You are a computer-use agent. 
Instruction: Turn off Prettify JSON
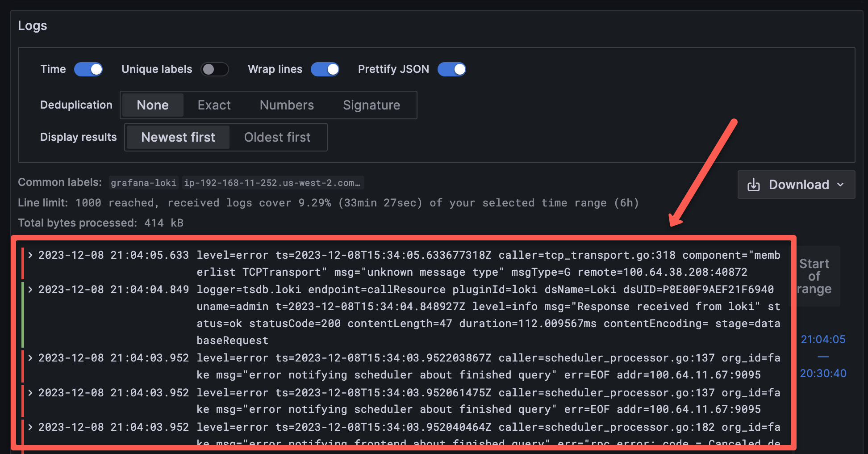pos(452,69)
